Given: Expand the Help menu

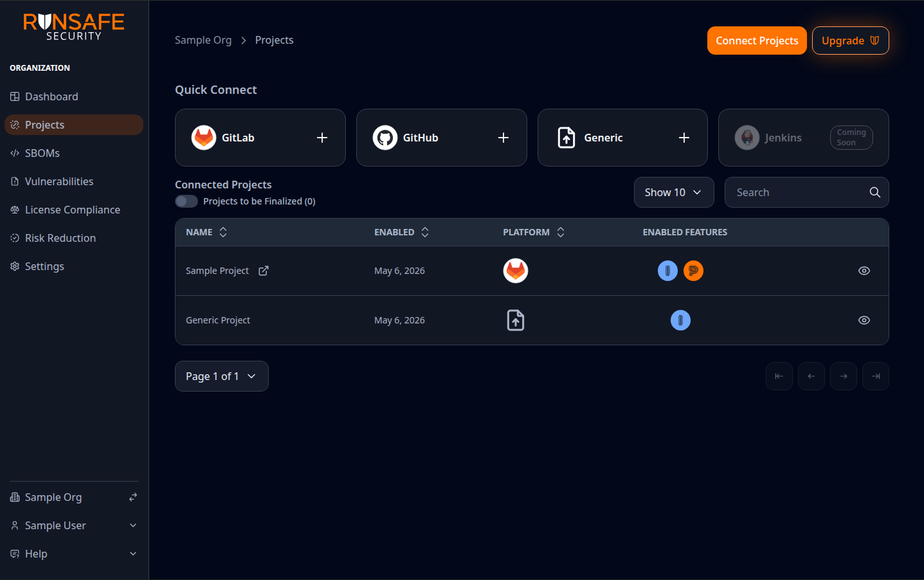Looking at the screenshot, I should [74, 554].
